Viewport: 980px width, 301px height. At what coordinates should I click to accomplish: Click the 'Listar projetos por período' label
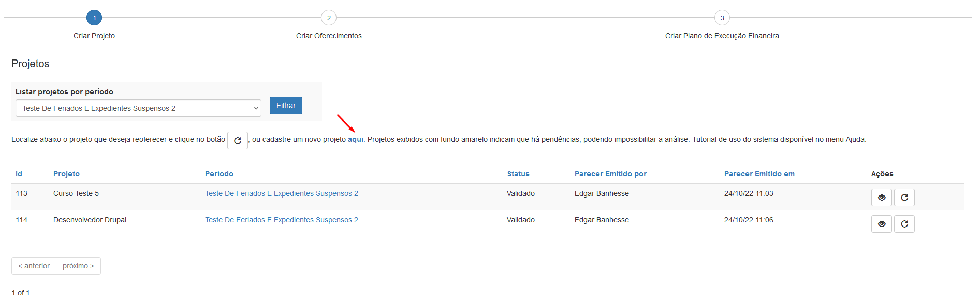coord(64,92)
